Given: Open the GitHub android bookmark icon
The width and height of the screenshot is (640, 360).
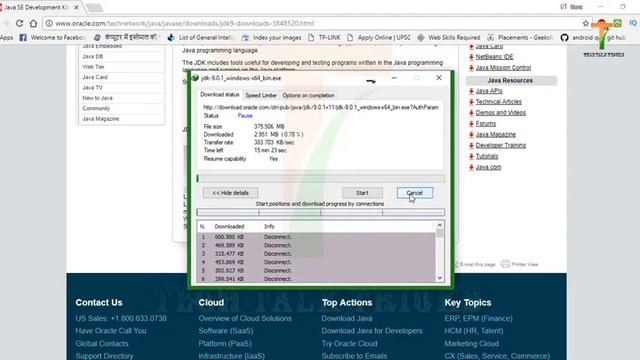Looking at the screenshot, I should 564,38.
